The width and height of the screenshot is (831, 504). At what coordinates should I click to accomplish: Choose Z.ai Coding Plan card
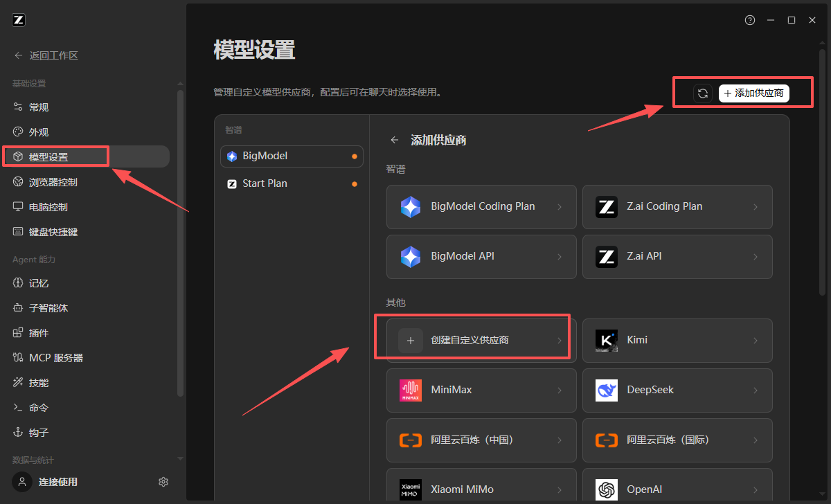pyautogui.click(x=677, y=207)
